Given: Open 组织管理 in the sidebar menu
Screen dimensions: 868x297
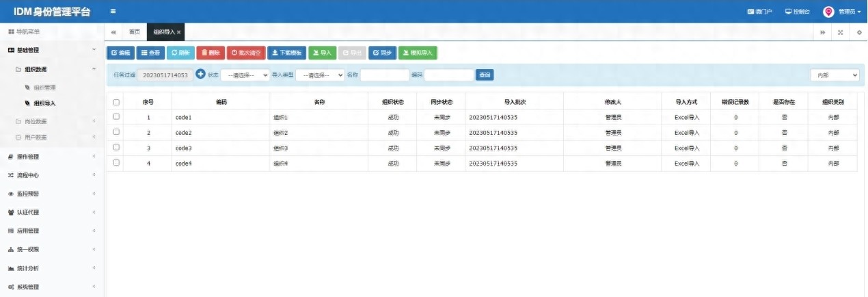Looking at the screenshot, I should [x=44, y=88].
